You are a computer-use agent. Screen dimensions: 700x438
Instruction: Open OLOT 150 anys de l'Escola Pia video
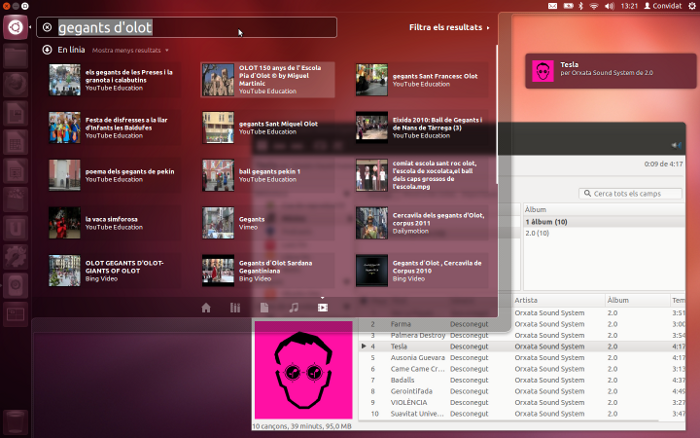point(268,80)
